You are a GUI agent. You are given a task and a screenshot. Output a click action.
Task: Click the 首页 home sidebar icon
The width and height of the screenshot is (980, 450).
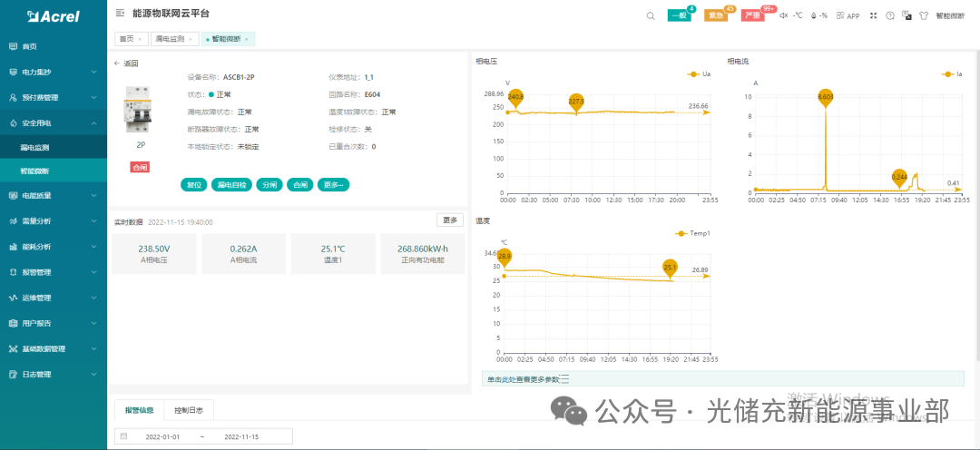(x=13, y=46)
